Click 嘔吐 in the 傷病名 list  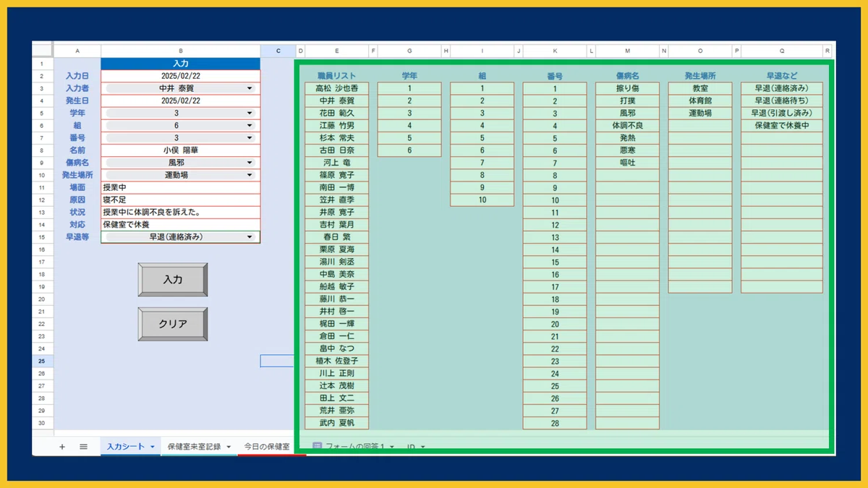pyautogui.click(x=627, y=163)
